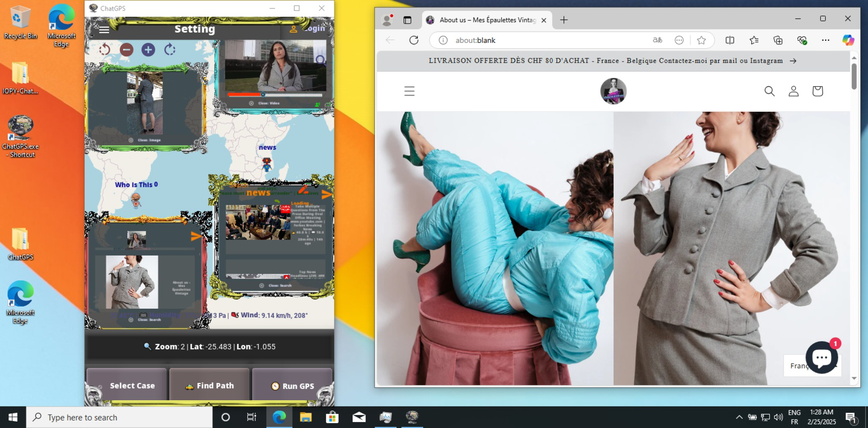This screenshot has height=428, width=868.
Task: Open the ChatGPS hamburger menu
Action: pos(104,29)
